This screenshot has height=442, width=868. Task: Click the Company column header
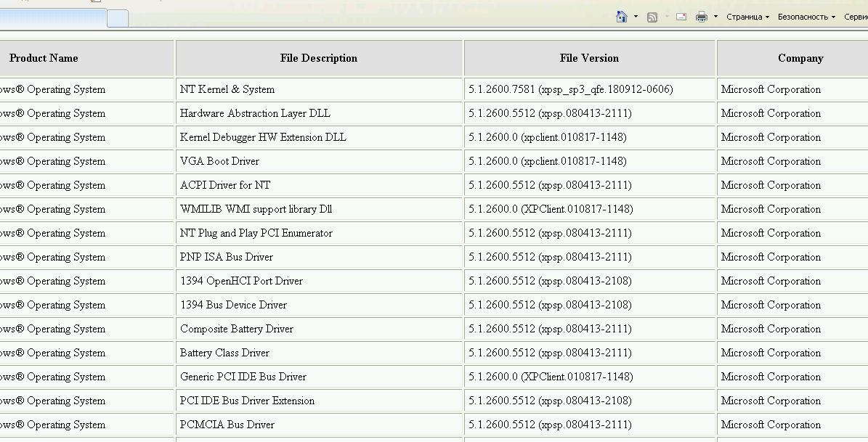792,58
